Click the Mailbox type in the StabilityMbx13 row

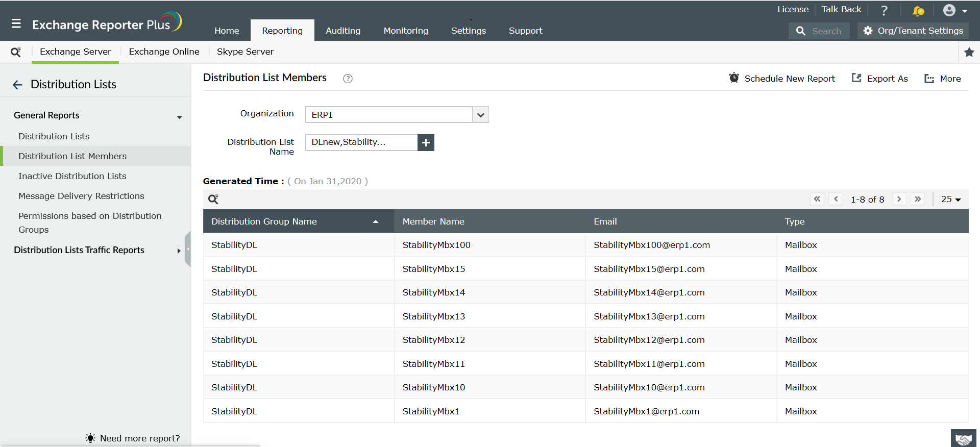point(801,316)
